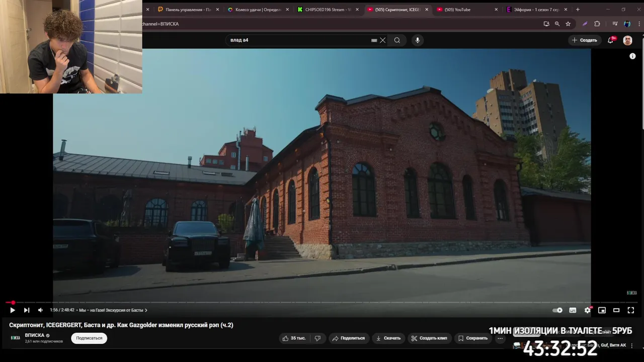Skip to the next video

point(27,310)
